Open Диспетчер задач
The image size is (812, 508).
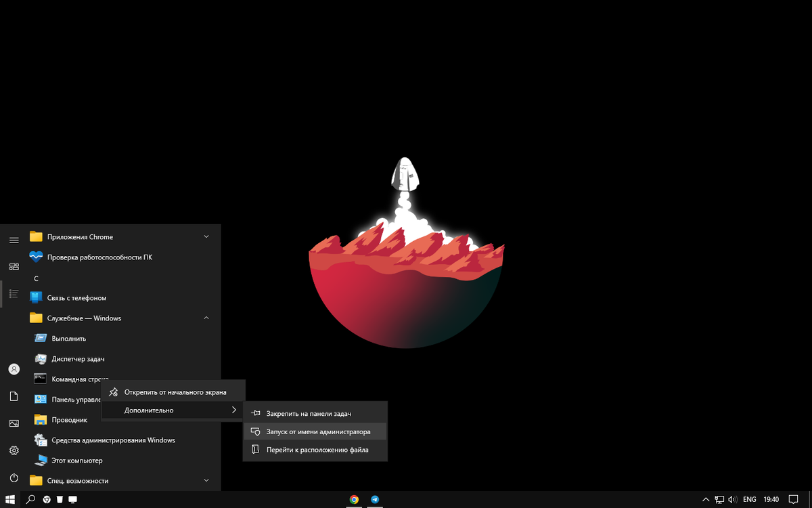point(122,359)
